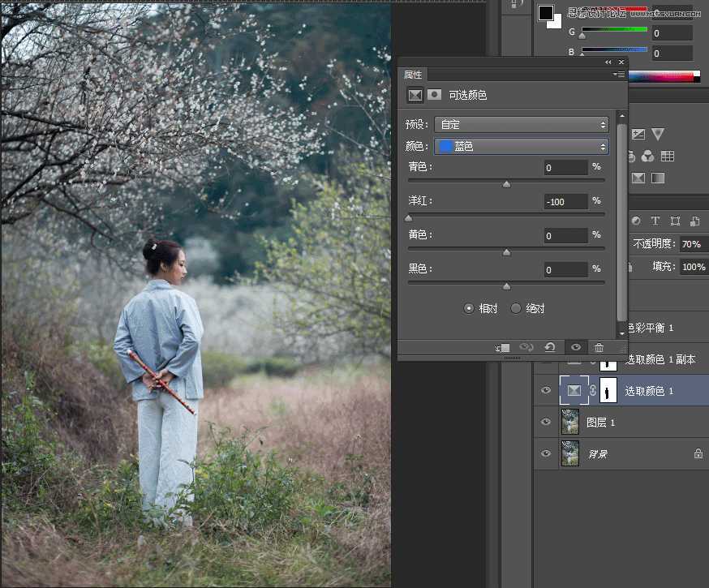Toggle Properties panel visibility eye icon
Screen dimensions: 709x588
(576, 348)
